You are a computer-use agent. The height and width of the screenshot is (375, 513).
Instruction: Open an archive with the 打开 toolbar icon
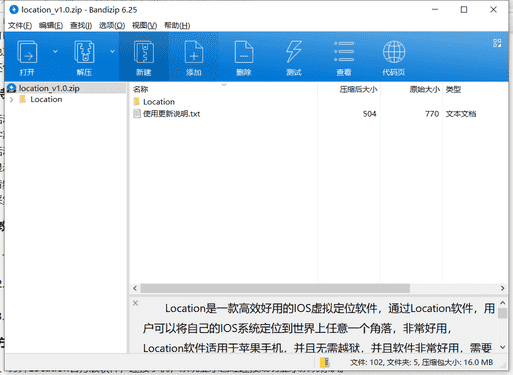(x=27, y=57)
